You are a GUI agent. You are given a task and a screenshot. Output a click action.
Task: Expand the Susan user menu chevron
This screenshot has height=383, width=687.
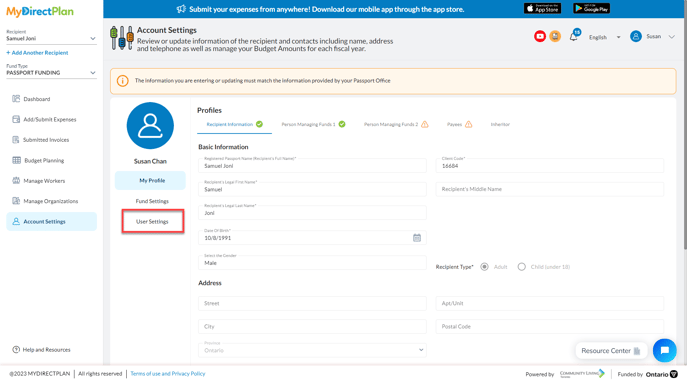(x=672, y=37)
